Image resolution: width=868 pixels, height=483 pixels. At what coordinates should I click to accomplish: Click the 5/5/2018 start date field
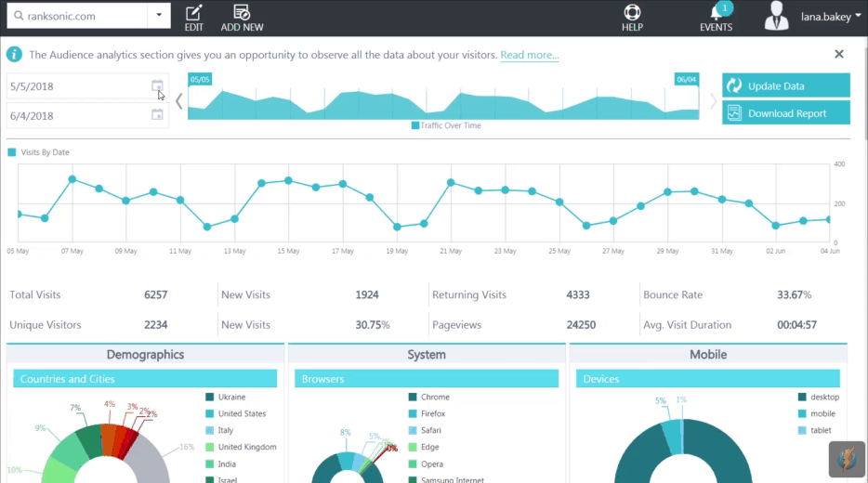(87, 86)
